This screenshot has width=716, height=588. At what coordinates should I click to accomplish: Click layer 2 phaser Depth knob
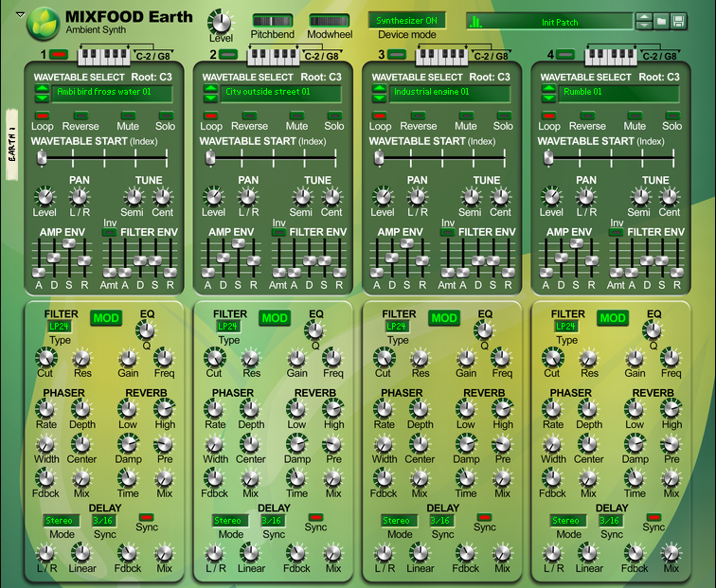pyautogui.click(x=250, y=409)
